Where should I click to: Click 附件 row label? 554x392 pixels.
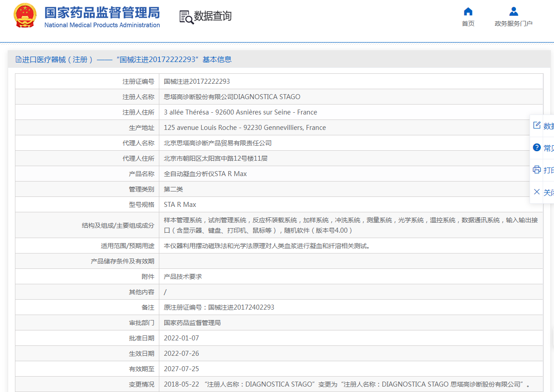(x=148, y=277)
